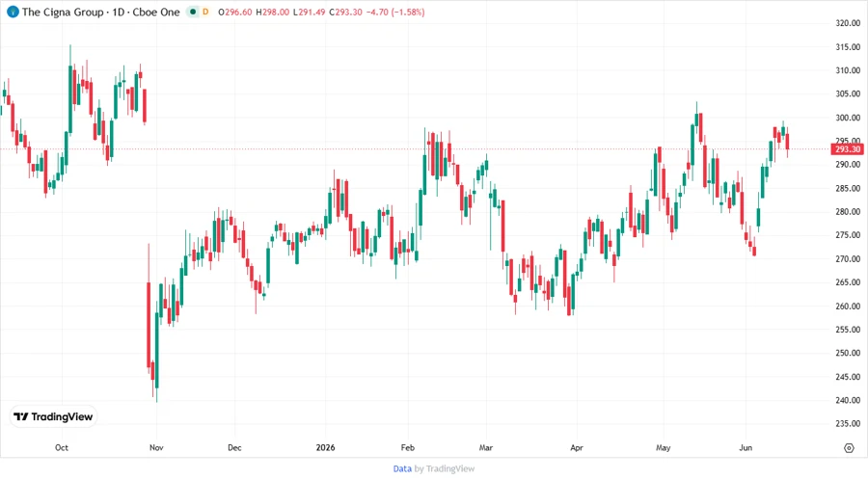Click the 300.00 price scale label
The height and width of the screenshot is (480, 868).
pyautogui.click(x=848, y=118)
